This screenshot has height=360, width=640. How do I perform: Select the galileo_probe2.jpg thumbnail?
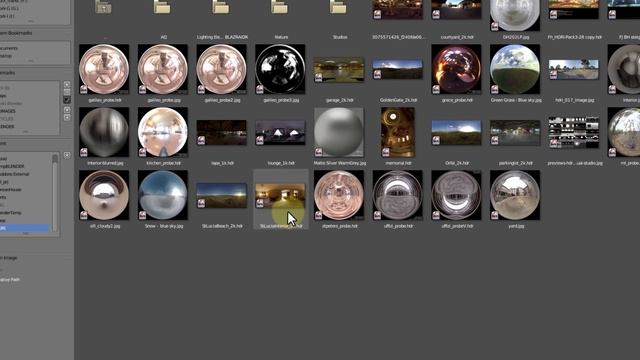222,69
